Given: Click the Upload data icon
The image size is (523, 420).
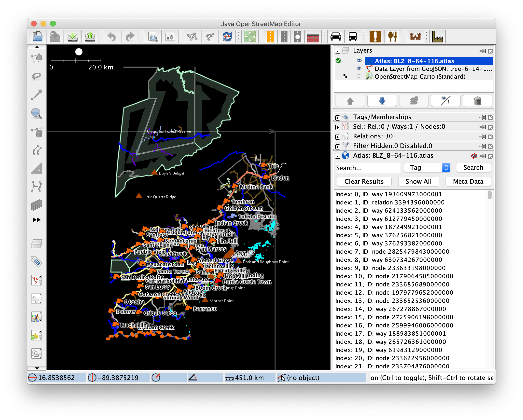Looking at the screenshot, I should pyautogui.click(x=90, y=37).
